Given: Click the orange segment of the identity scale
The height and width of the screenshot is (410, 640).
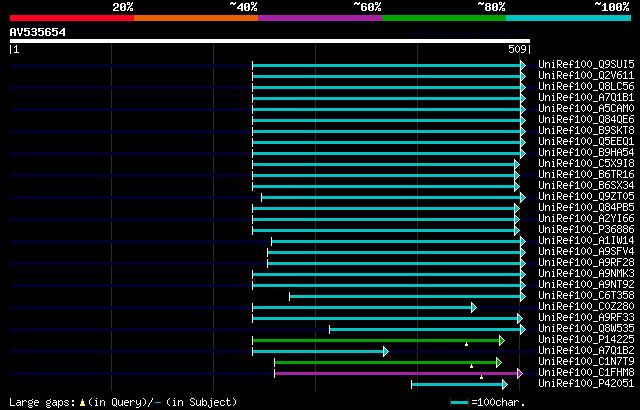Looking at the screenshot, I should 196,18.
